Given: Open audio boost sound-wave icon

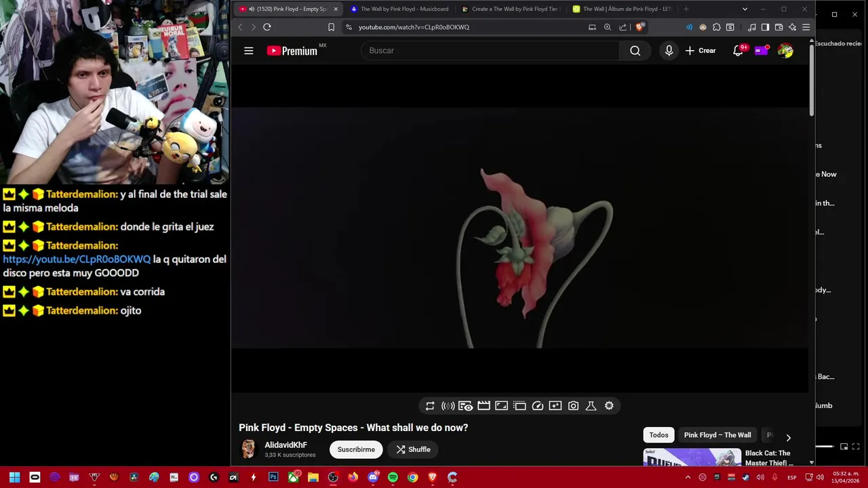Looking at the screenshot, I should 448,406.
